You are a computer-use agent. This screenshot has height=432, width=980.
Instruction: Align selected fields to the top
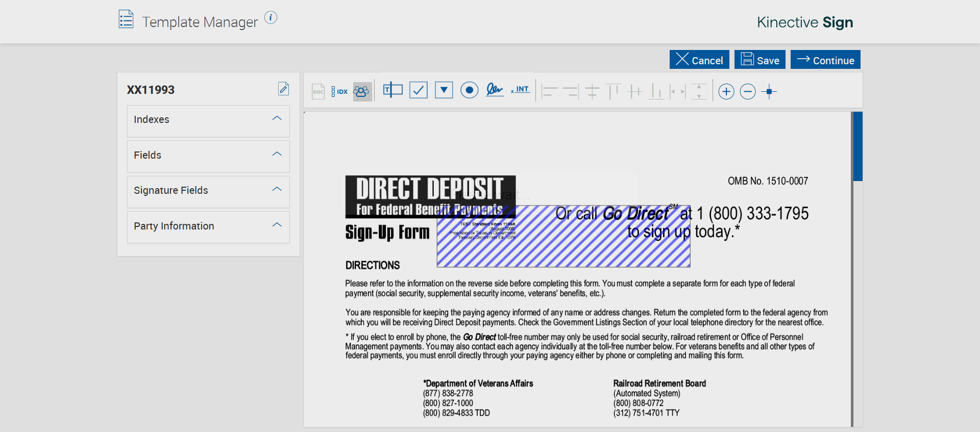614,91
